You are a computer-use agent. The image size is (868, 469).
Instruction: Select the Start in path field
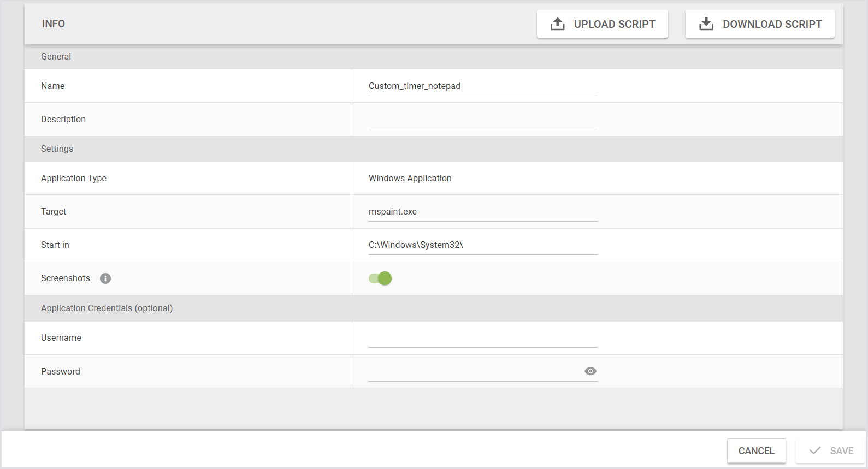click(x=482, y=245)
